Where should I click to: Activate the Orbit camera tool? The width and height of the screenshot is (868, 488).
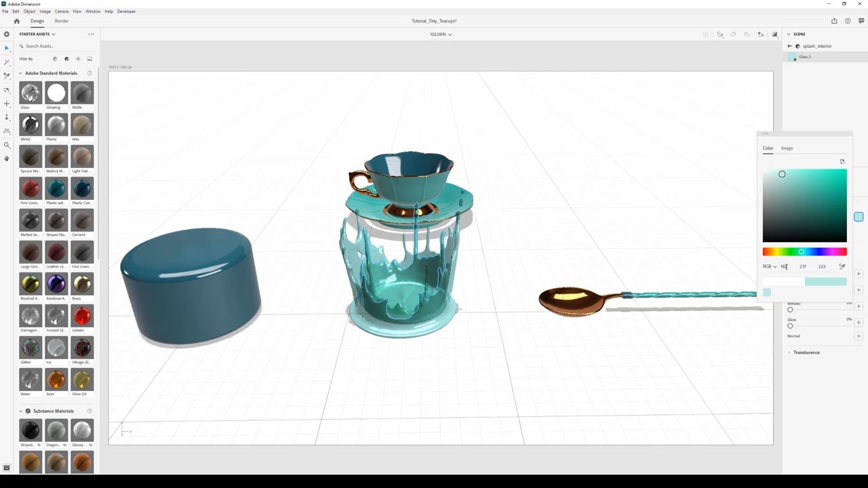tap(7, 90)
